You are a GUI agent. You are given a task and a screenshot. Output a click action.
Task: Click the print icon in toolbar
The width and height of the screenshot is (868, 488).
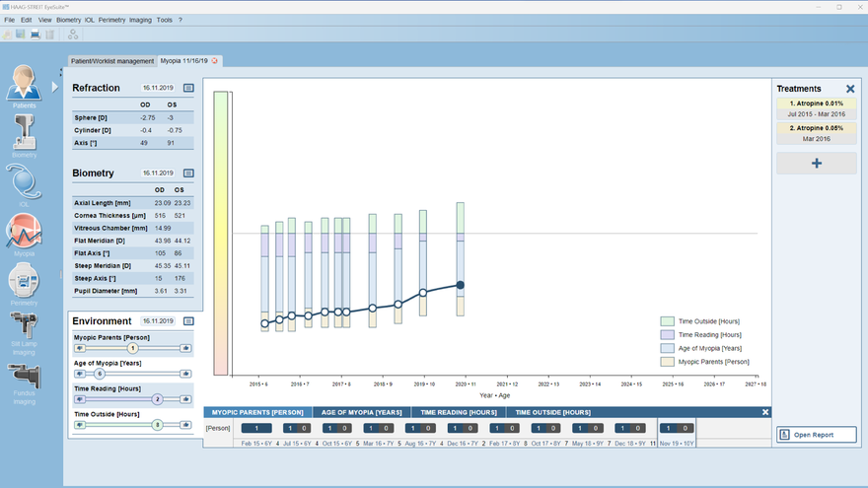(36, 35)
